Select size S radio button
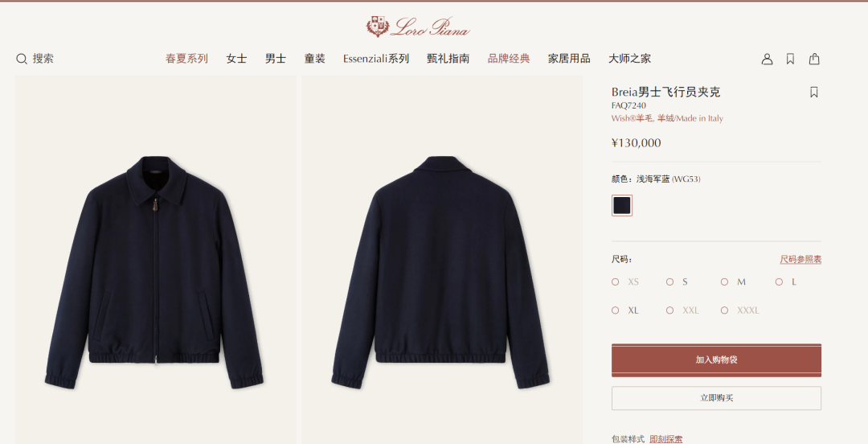Viewport: 868px width, 444px height. pyautogui.click(x=669, y=282)
